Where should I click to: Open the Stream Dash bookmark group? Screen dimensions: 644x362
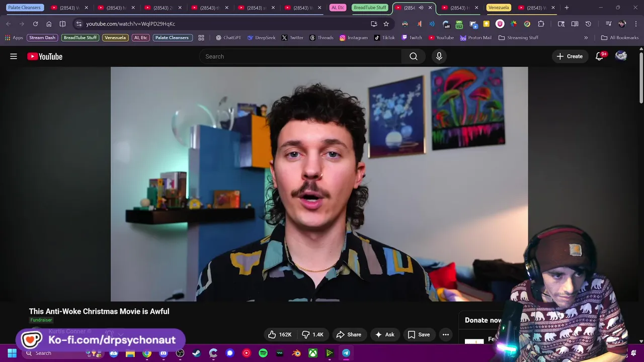[42, 38]
